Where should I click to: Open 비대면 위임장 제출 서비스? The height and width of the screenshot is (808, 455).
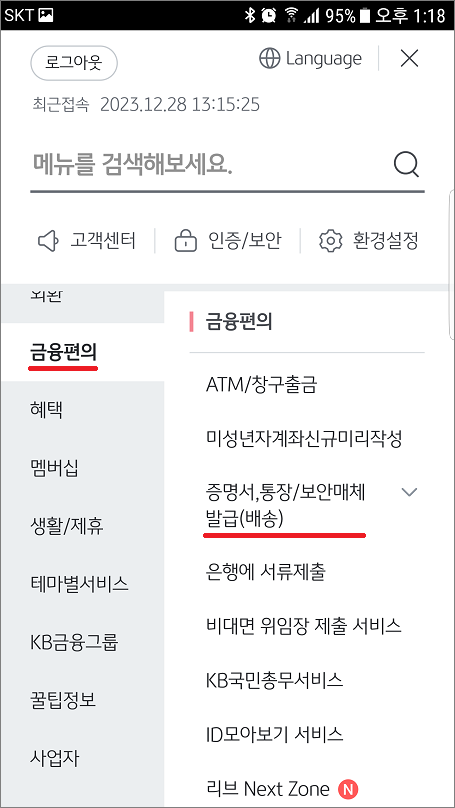(304, 626)
